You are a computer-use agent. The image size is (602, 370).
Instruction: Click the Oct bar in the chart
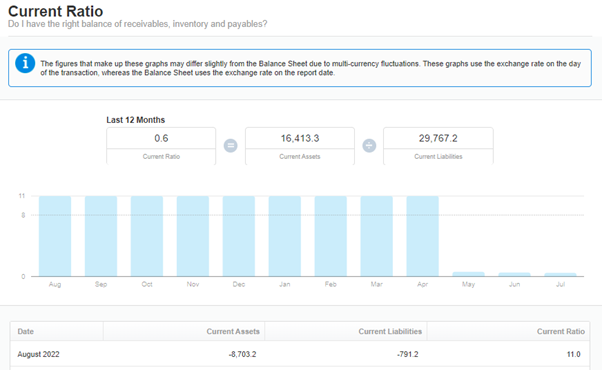click(147, 236)
